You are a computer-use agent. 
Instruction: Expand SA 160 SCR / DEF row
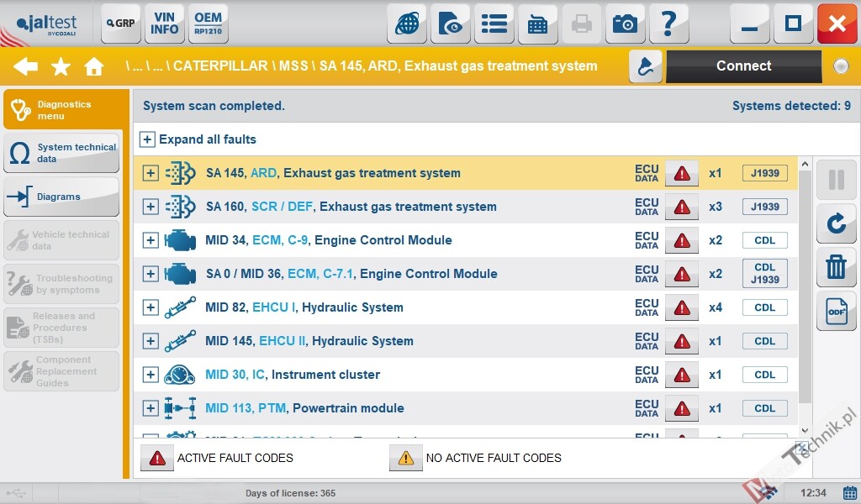150,207
